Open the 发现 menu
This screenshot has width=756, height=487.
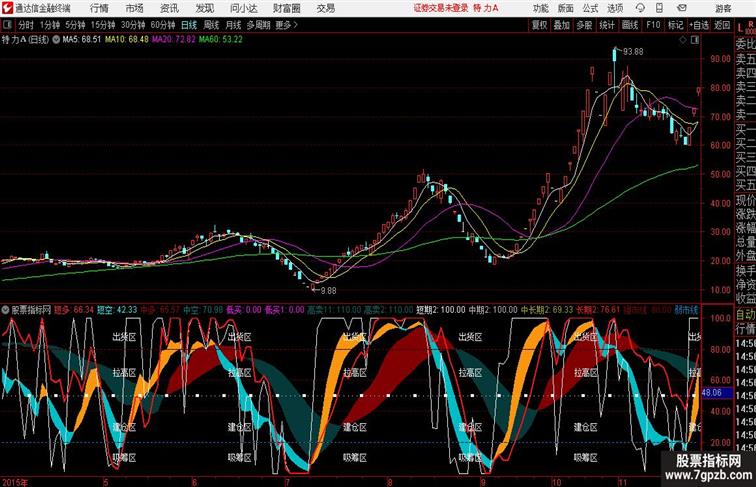click(x=204, y=8)
